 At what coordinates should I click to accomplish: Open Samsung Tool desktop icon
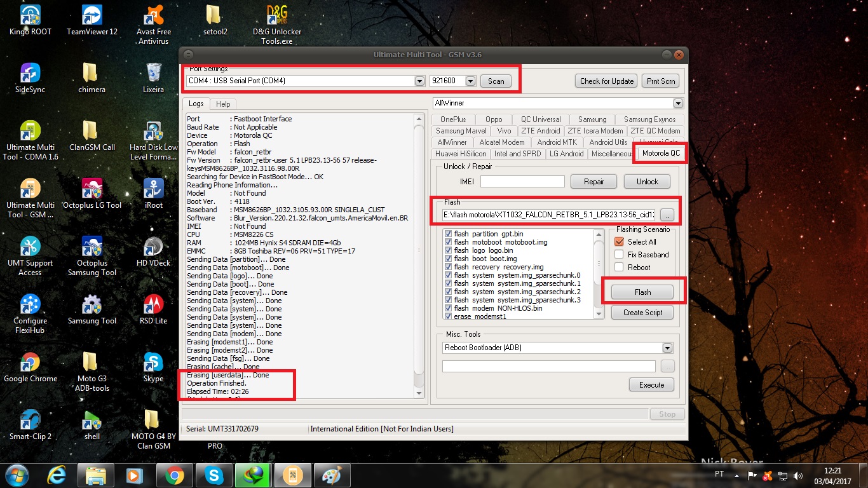tap(92, 309)
